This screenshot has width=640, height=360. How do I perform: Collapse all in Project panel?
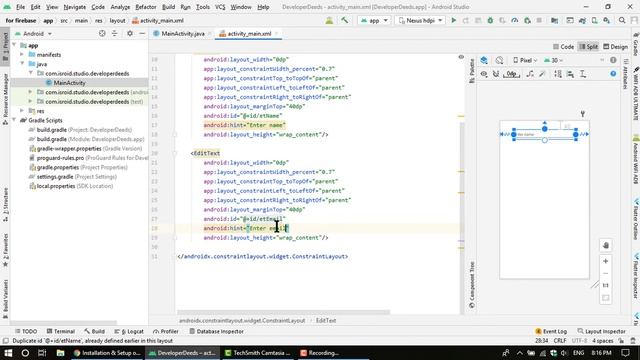(x=114, y=33)
